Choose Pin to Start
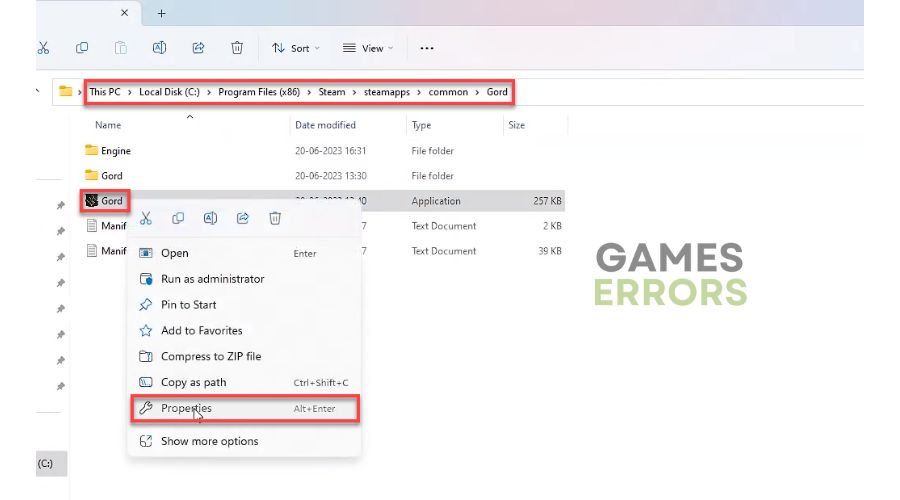Viewport: 900px width, 500px height. click(x=245, y=305)
